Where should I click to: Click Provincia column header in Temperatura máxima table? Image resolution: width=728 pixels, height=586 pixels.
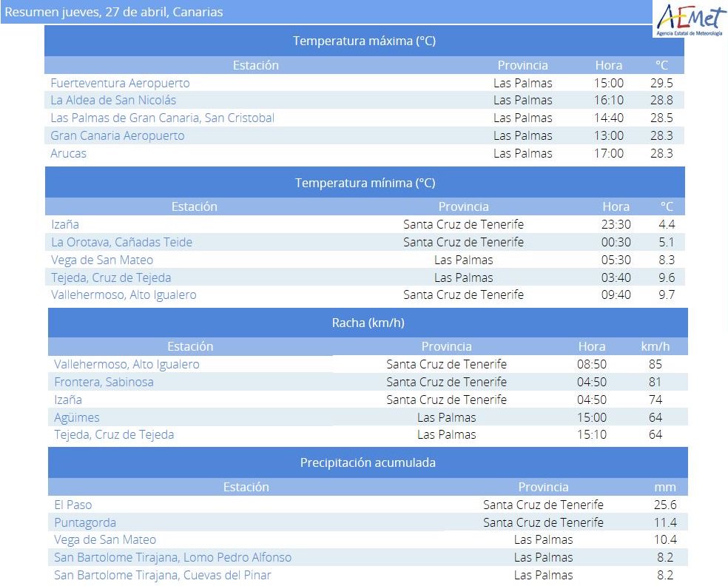click(523, 65)
